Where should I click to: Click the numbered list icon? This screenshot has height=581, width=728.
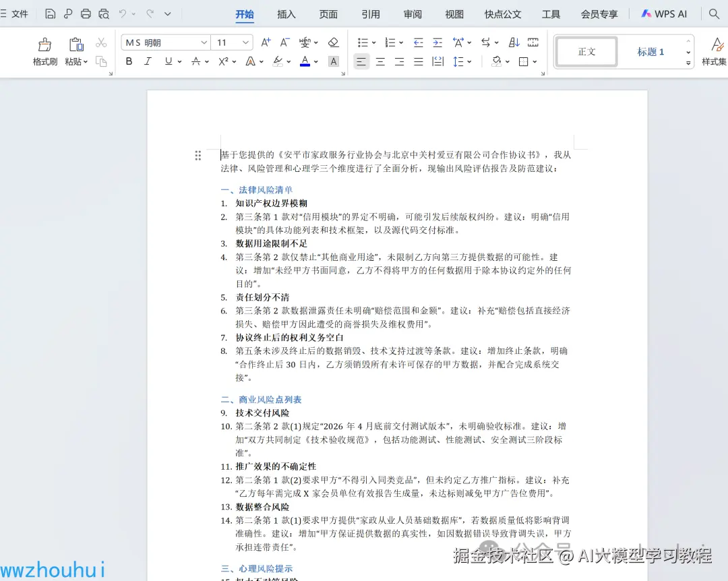[x=390, y=42]
